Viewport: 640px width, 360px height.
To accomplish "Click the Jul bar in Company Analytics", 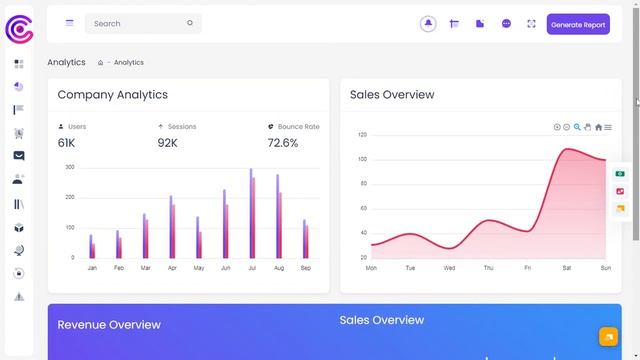I will 252,213.
